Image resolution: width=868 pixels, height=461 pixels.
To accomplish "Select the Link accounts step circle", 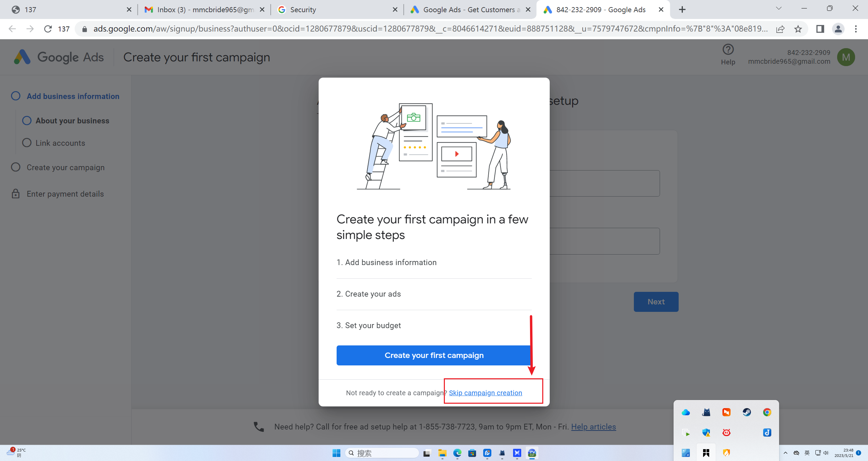I will (27, 143).
